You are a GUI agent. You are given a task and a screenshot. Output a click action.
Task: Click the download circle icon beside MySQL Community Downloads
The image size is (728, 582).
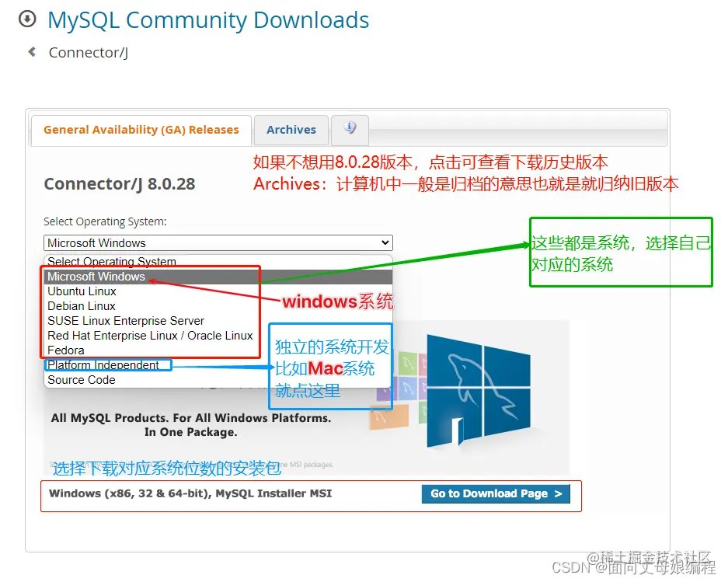click(x=27, y=19)
